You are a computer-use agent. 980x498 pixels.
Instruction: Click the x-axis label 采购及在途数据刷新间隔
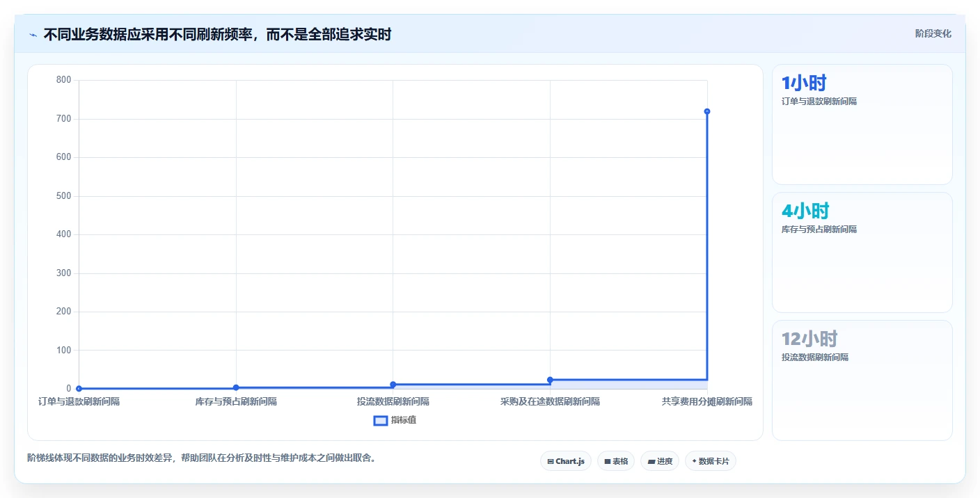[x=550, y=401]
